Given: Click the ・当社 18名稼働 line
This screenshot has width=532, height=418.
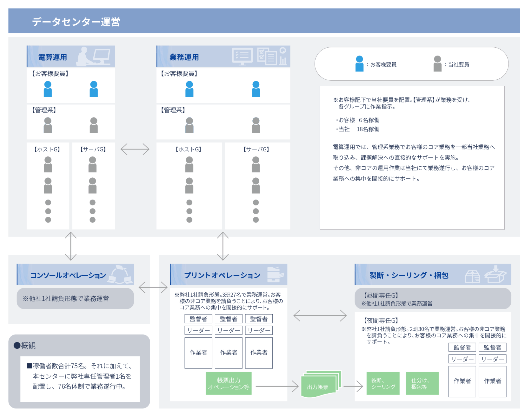Looking at the screenshot, I should 357,129.
